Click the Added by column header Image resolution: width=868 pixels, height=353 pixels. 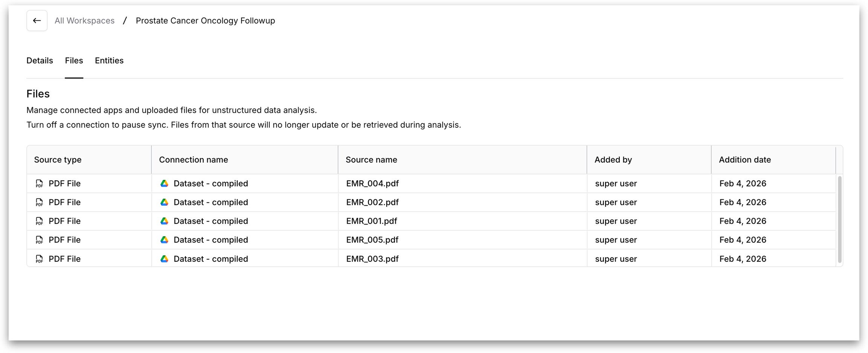coord(613,160)
